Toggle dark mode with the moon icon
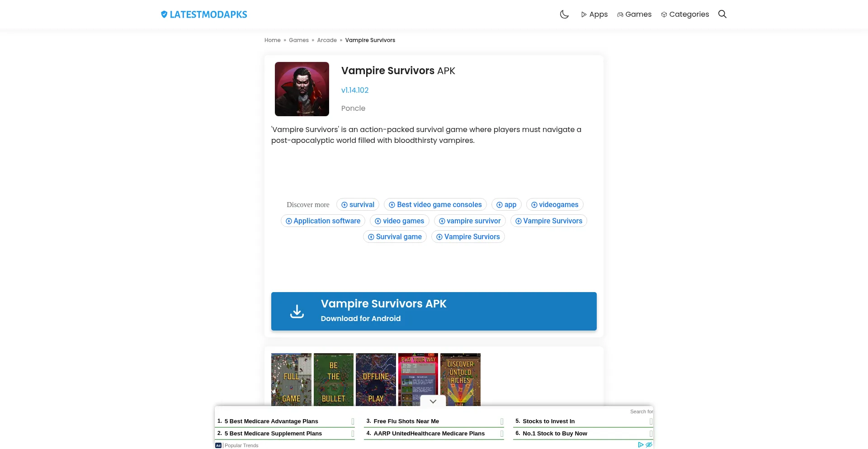868x449 pixels. coord(564,14)
